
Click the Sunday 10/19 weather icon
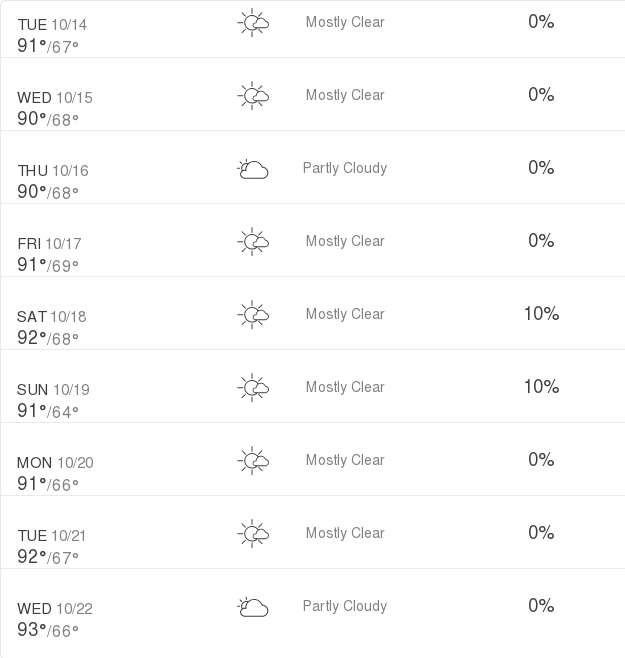(253, 388)
